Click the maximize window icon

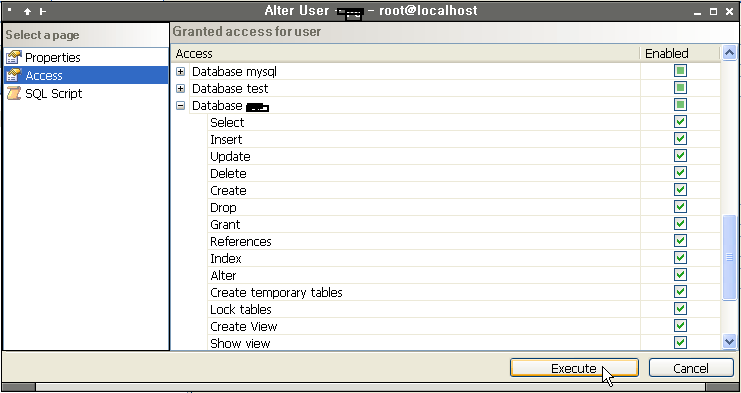coord(714,12)
